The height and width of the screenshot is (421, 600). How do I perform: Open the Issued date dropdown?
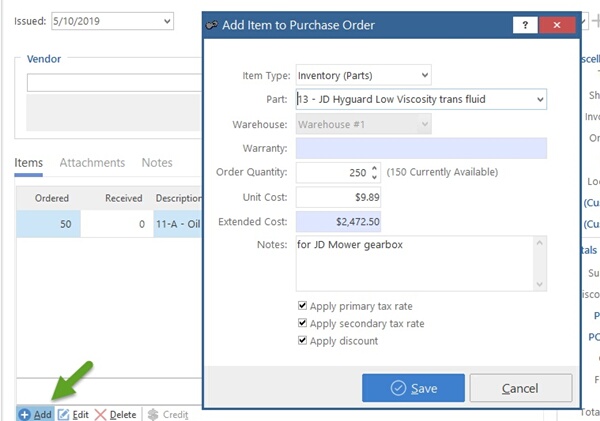167,21
